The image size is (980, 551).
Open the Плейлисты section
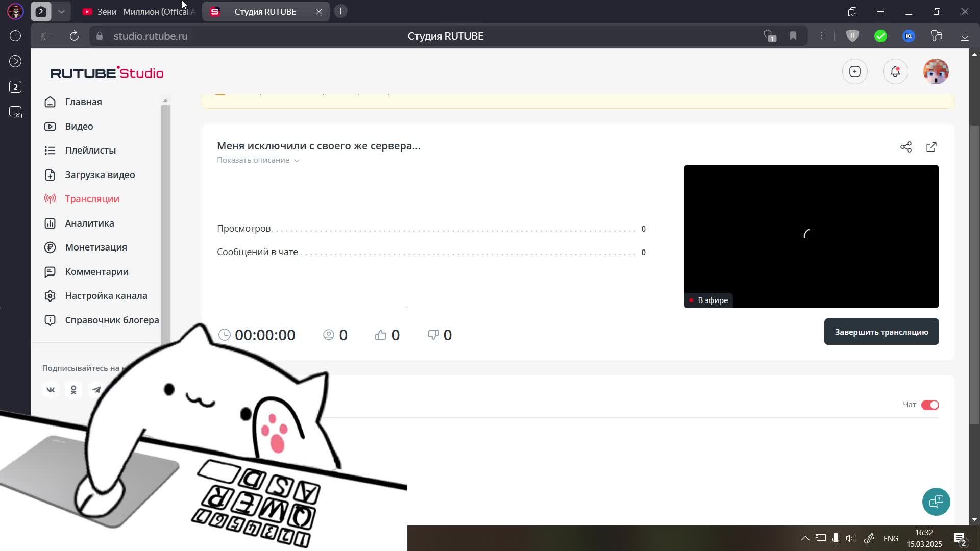coord(90,150)
